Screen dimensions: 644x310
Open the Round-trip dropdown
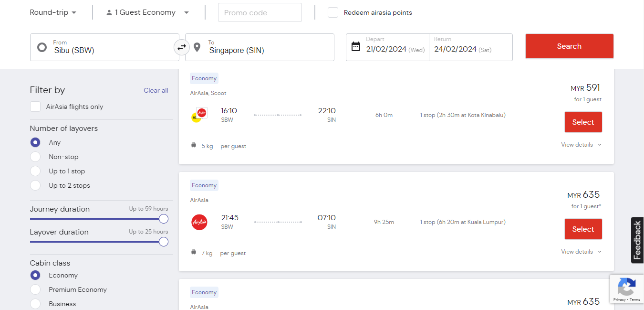click(x=53, y=12)
